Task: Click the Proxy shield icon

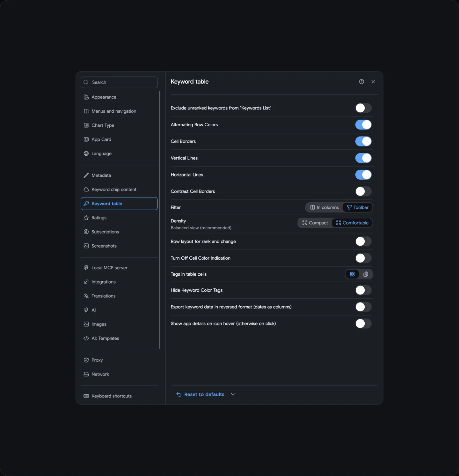Action: (86, 360)
